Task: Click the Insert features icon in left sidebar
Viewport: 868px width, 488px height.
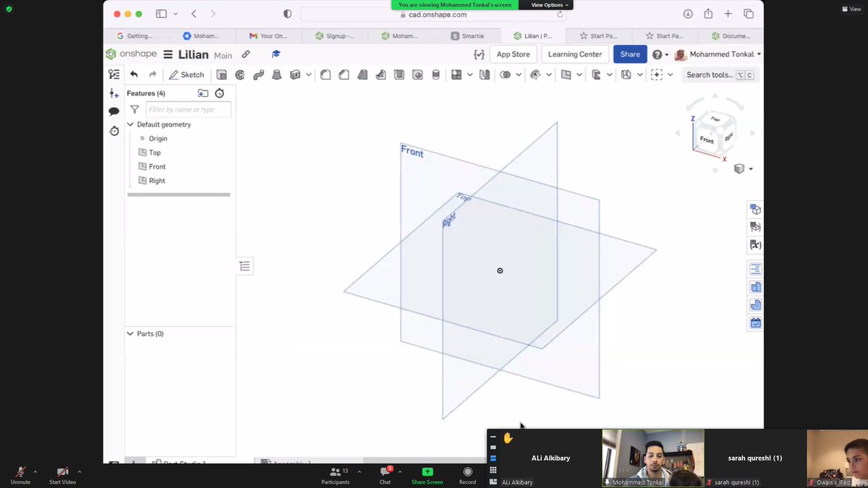Action: [x=114, y=93]
